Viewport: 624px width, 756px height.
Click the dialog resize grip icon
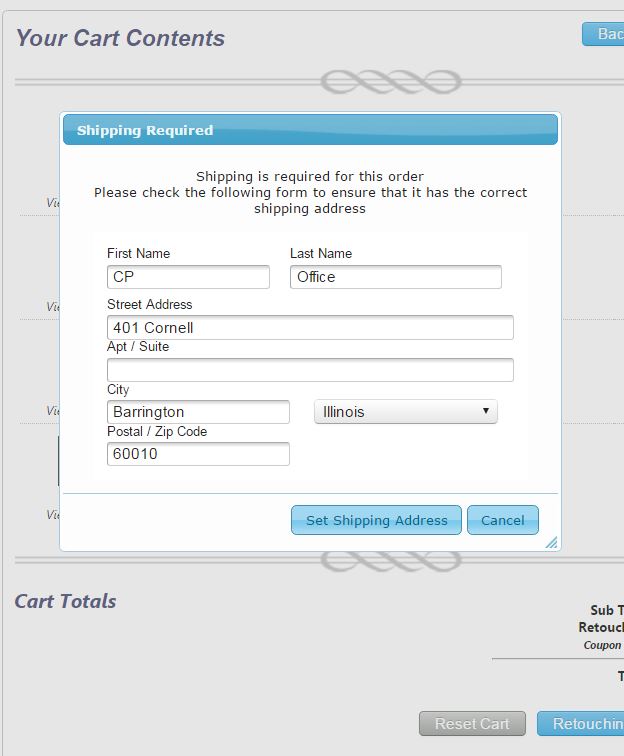(x=551, y=543)
